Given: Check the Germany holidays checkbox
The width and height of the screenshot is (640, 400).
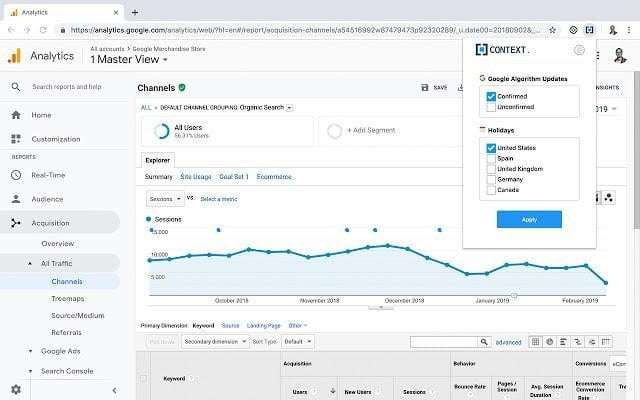Looking at the screenshot, I should click(491, 180).
